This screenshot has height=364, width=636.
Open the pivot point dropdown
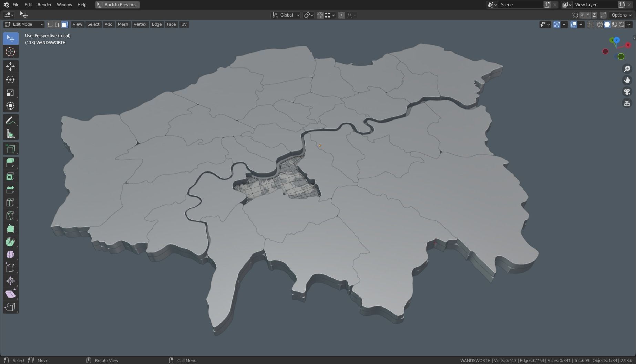tap(308, 15)
